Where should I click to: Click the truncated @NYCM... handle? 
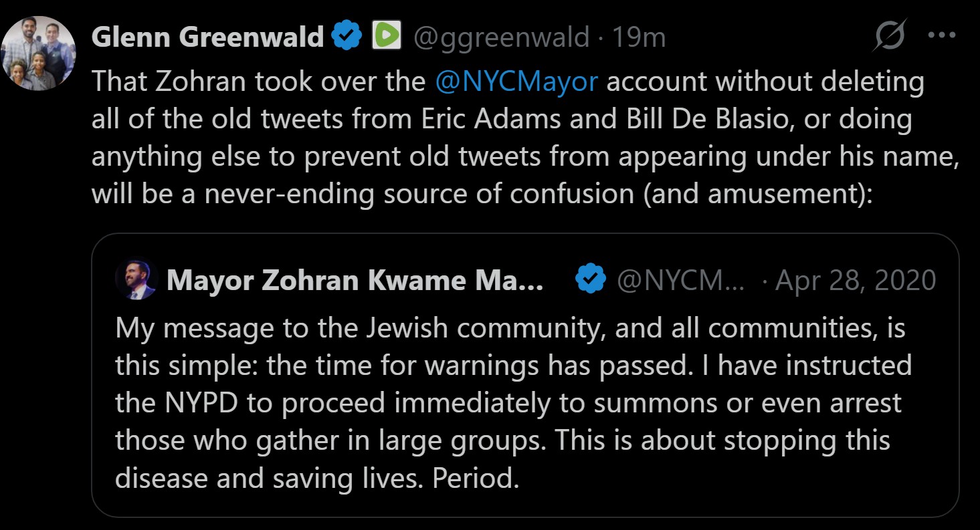pos(680,280)
